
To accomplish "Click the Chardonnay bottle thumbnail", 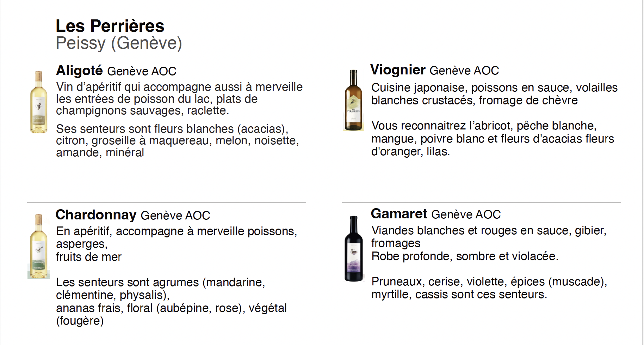I will (38, 246).
